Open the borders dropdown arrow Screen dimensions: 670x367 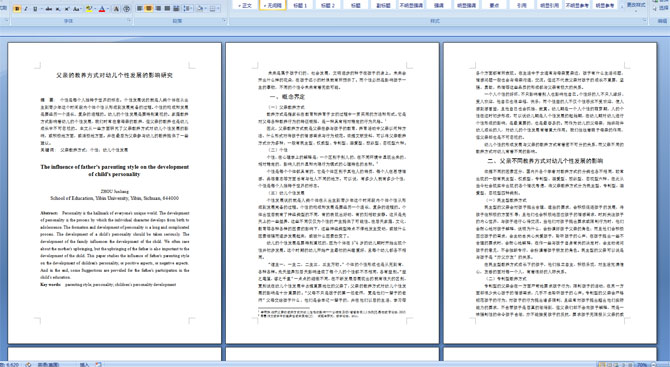click(218, 9)
